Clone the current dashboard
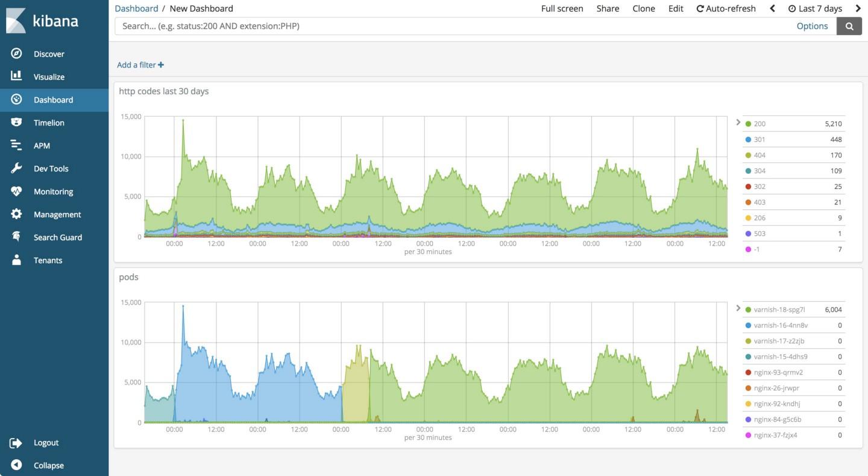868x476 pixels. 643,8
